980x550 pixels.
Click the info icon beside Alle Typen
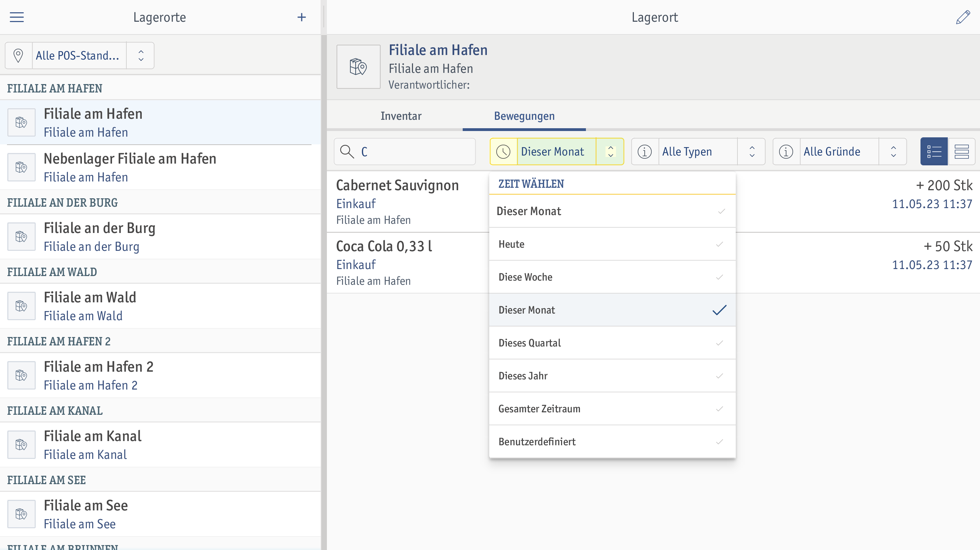645,152
